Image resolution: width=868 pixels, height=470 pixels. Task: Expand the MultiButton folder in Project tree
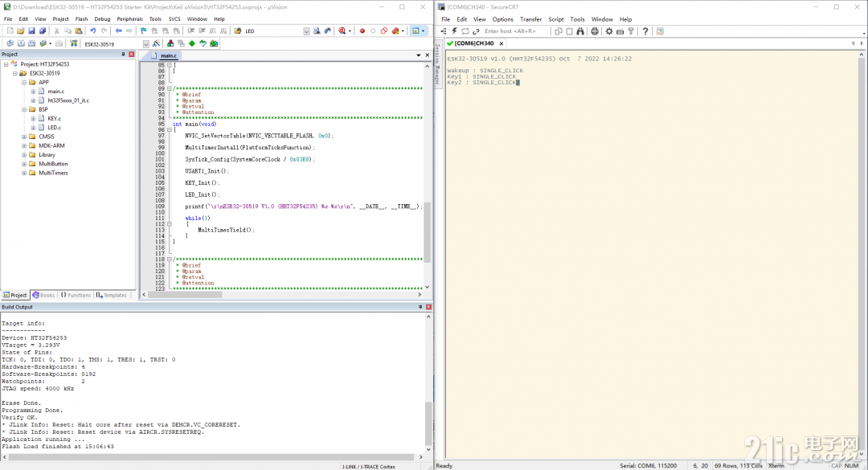point(24,164)
